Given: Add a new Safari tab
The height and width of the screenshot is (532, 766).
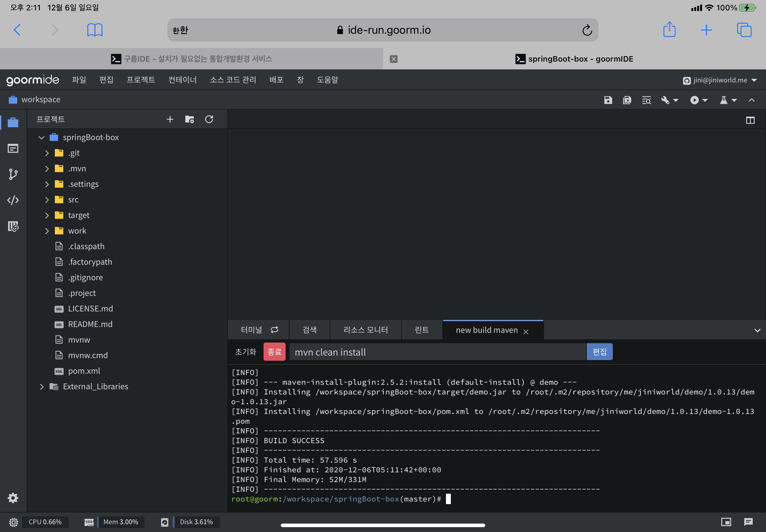Looking at the screenshot, I should pos(706,30).
